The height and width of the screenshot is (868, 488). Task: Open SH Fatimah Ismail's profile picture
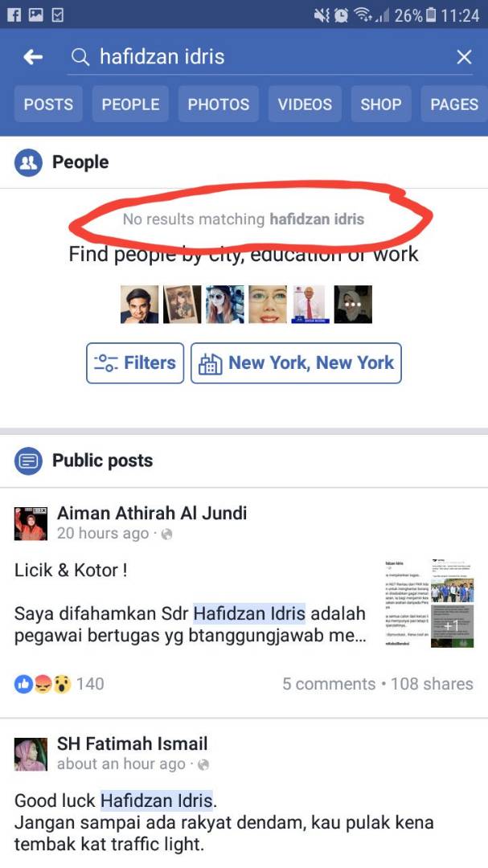pyautogui.click(x=31, y=754)
